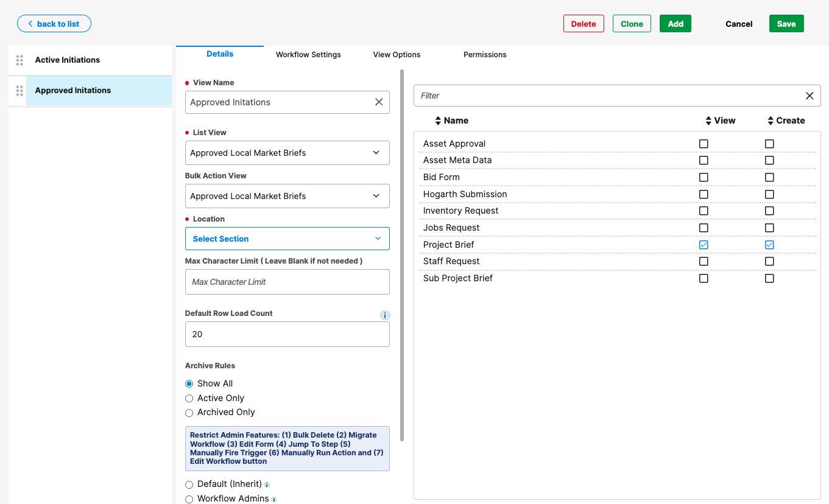The height and width of the screenshot is (504, 829).
Task: Sort by Name column arrows
Action: [438, 121]
